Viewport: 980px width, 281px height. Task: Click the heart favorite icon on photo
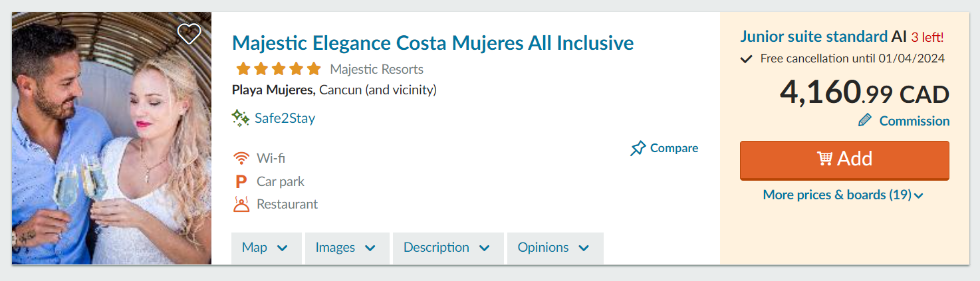189,33
